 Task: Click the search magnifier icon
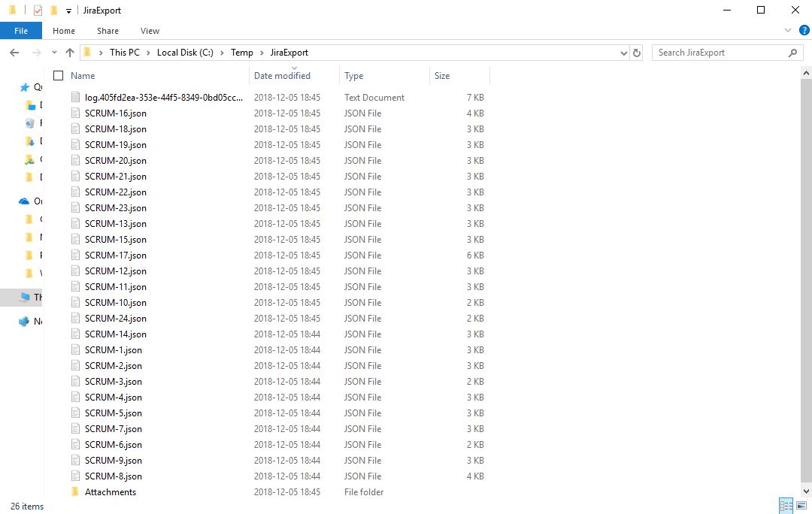792,53
